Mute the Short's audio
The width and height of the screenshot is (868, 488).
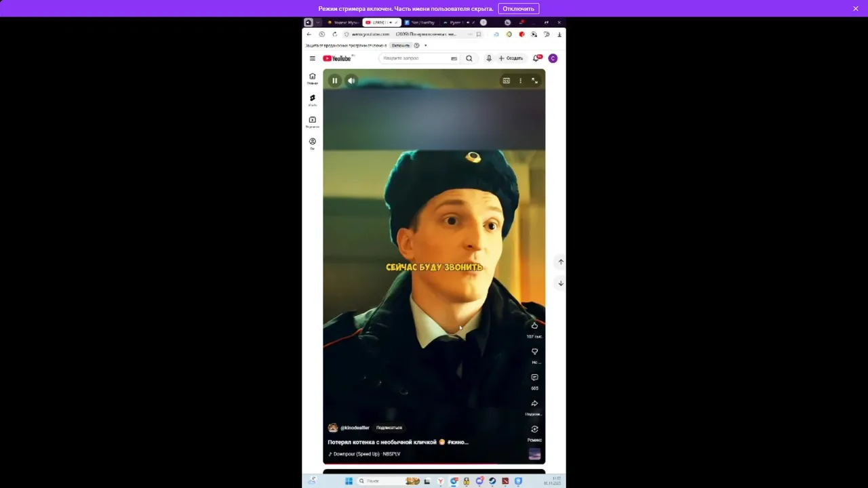tap(351, 81)
